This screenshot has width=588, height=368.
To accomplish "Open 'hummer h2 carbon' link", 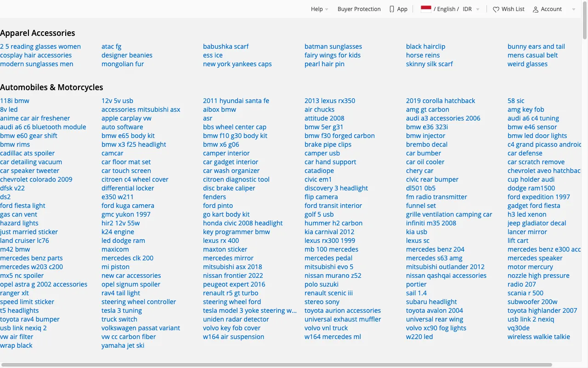I will click(x=334, y=223).
